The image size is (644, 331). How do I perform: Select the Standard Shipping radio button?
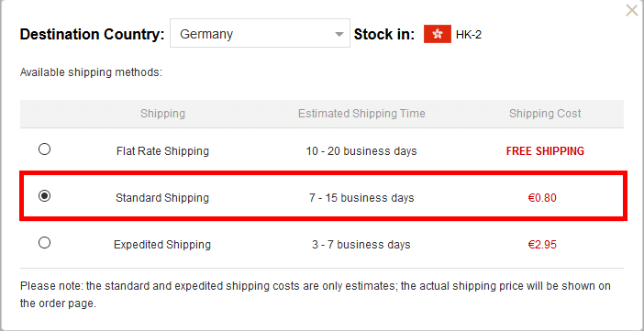(x=44, y=196)
